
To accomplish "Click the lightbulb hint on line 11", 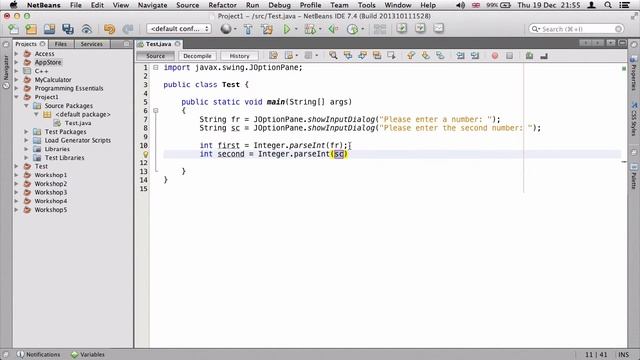I will 145,154.
